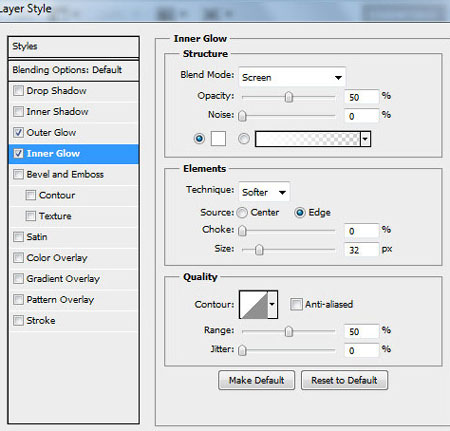Open the gradient preview bar editor
The image size is (450, 431).
click(x=308, y=139)
